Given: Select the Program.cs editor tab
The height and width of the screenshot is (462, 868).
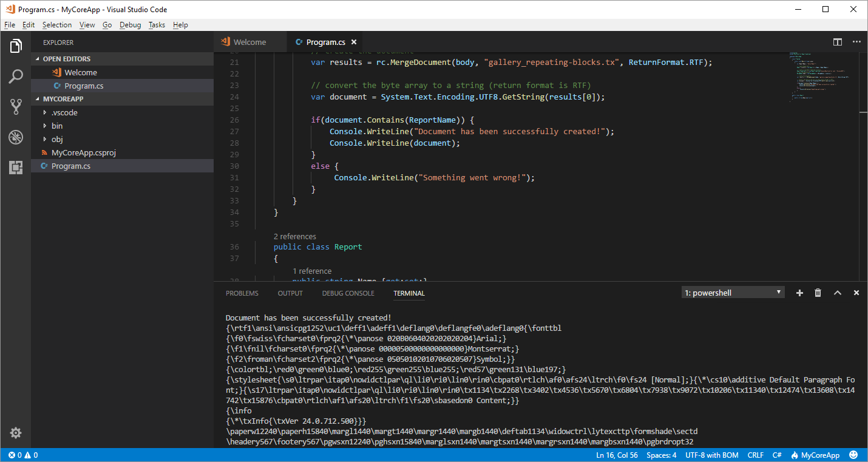Looking at the screenshot, I should click(325, 42).
